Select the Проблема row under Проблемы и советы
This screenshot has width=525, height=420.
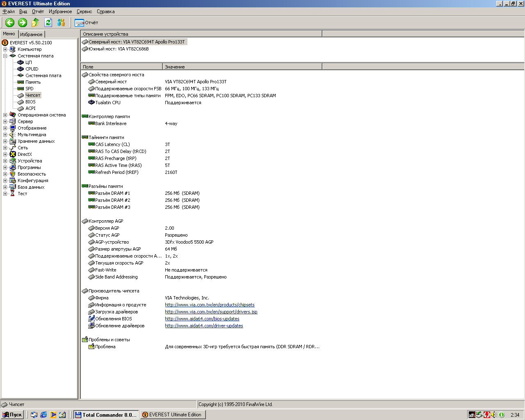tap(201, 347)
